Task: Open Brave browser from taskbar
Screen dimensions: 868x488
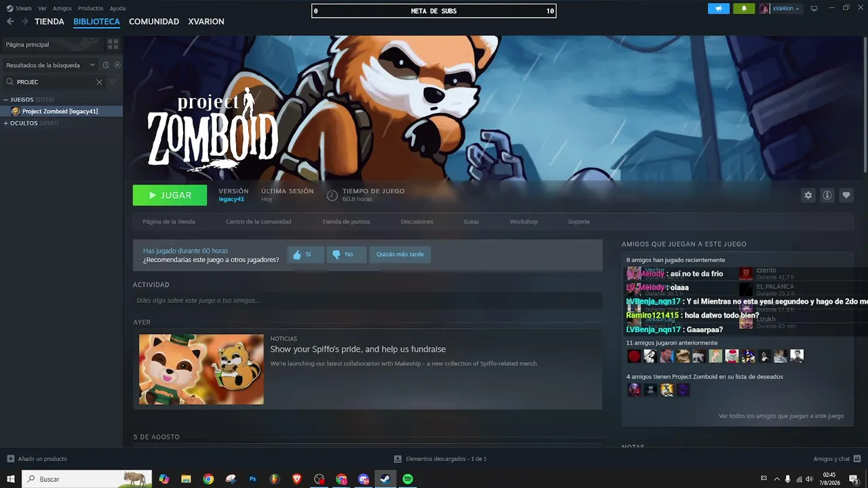Action: (x=297, y=479)
